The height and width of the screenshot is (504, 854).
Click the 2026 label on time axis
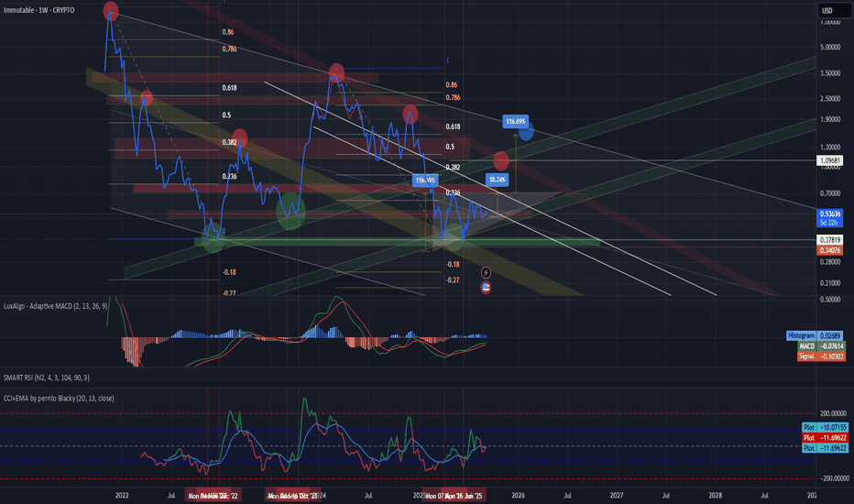point(518,494)
